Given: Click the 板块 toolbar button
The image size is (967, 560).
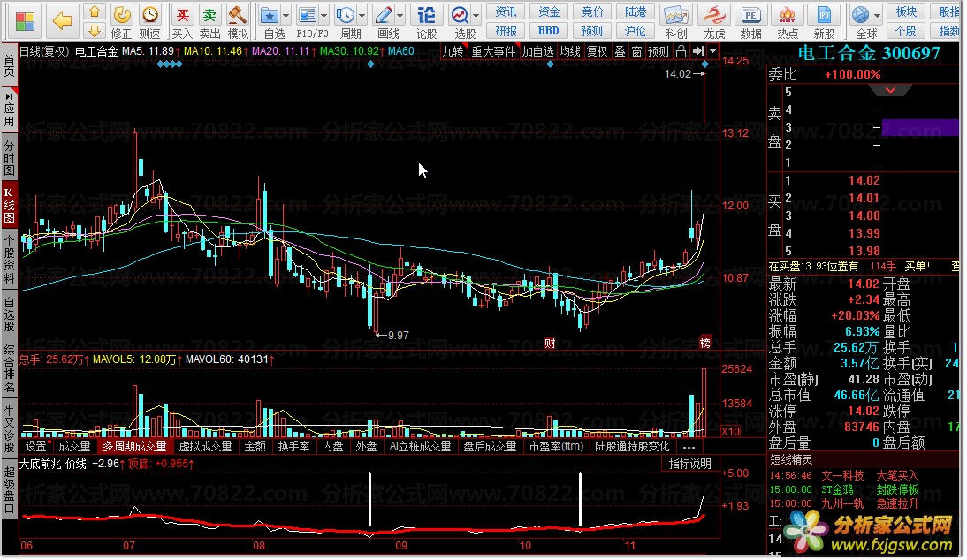Looking at the screenshot, I should tap(906, 11).
